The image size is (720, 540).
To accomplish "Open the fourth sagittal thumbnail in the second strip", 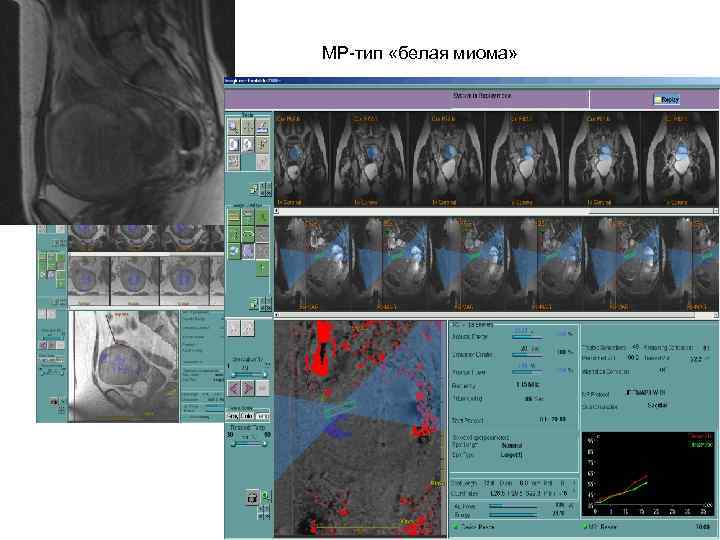I will point(544,264).
